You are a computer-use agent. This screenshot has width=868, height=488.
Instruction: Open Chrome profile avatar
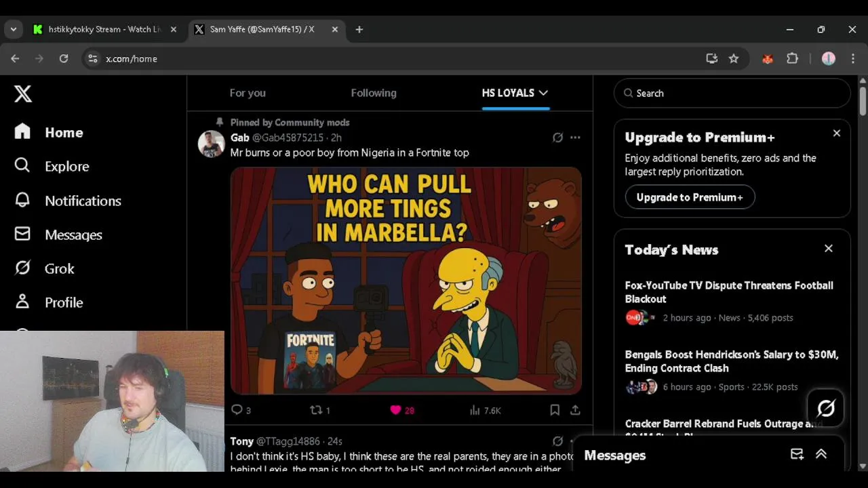pyautogui.click(x=829, y=59)
